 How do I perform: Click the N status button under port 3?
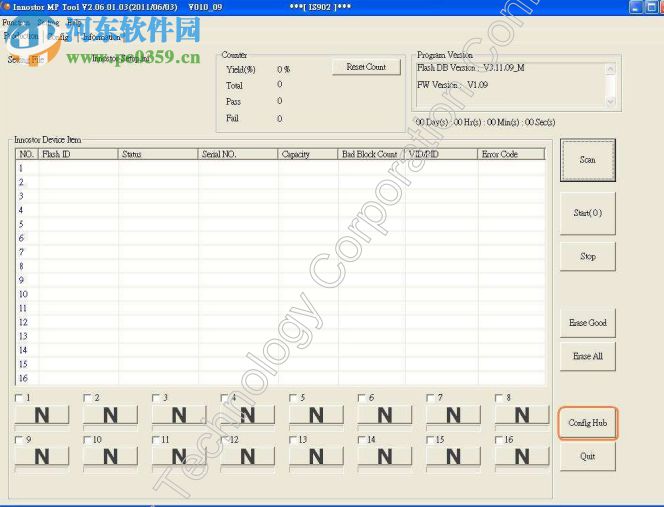(179, 415)
